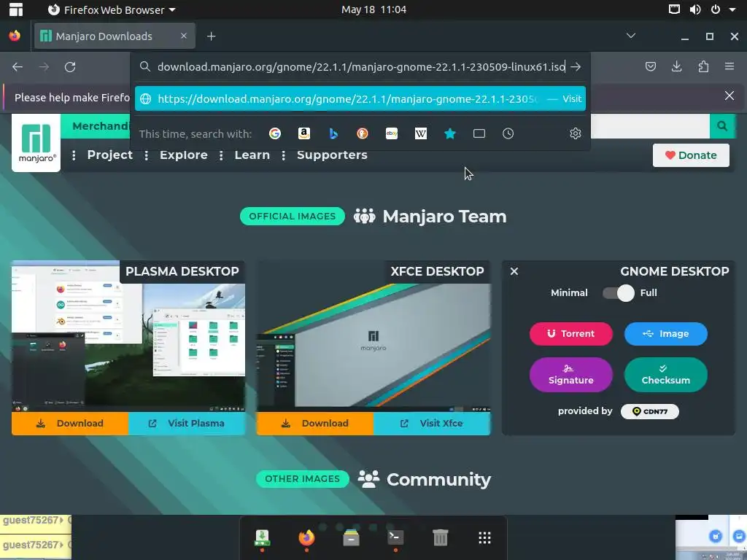Open the Explore menu
Image resolution: width=747 pixels, height=560 pixels.
(x=183, y=155)
